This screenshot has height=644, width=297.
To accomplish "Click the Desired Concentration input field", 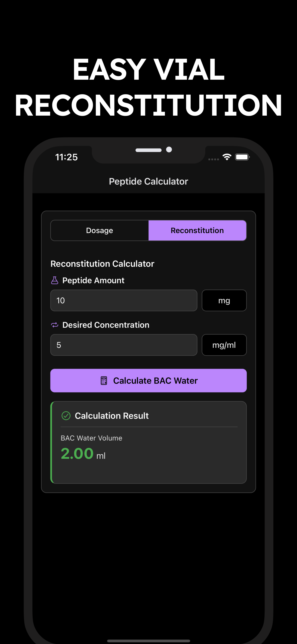I will point(124,345).
